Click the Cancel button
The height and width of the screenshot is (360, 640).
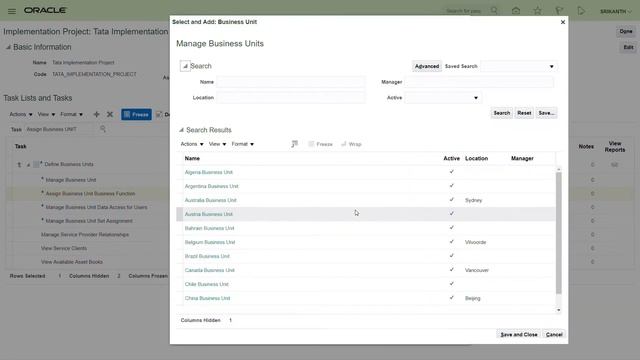[x=554, y=334]
